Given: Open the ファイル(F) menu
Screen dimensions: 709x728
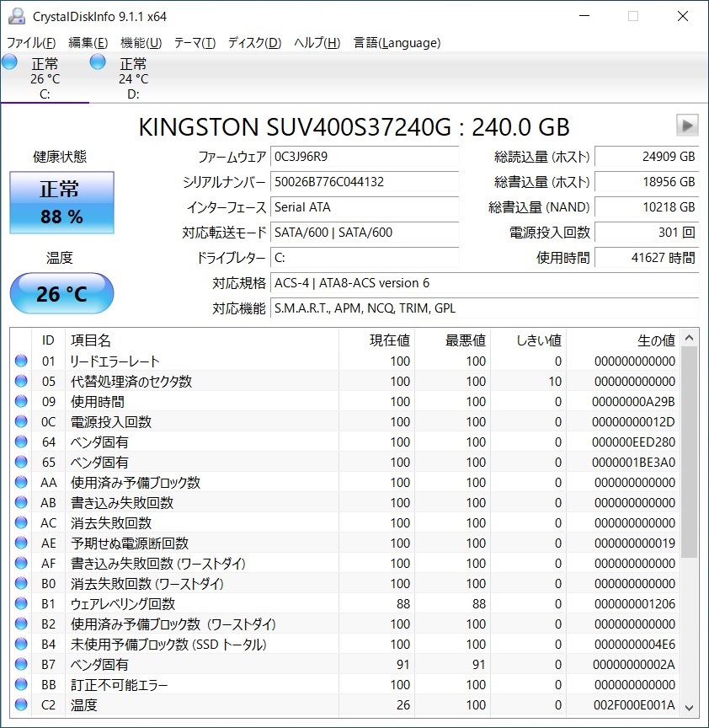Looking at the screenshot, I should pos(31,43).
